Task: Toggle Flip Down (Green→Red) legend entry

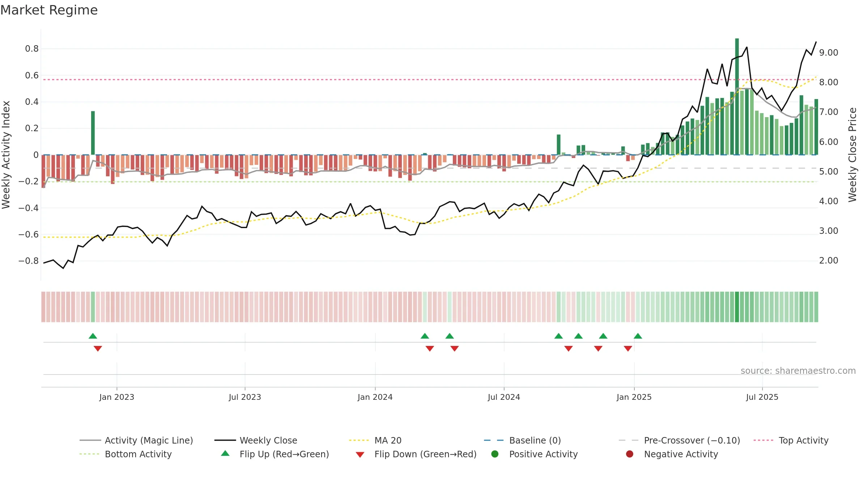Action: click(x=416, y=454)
